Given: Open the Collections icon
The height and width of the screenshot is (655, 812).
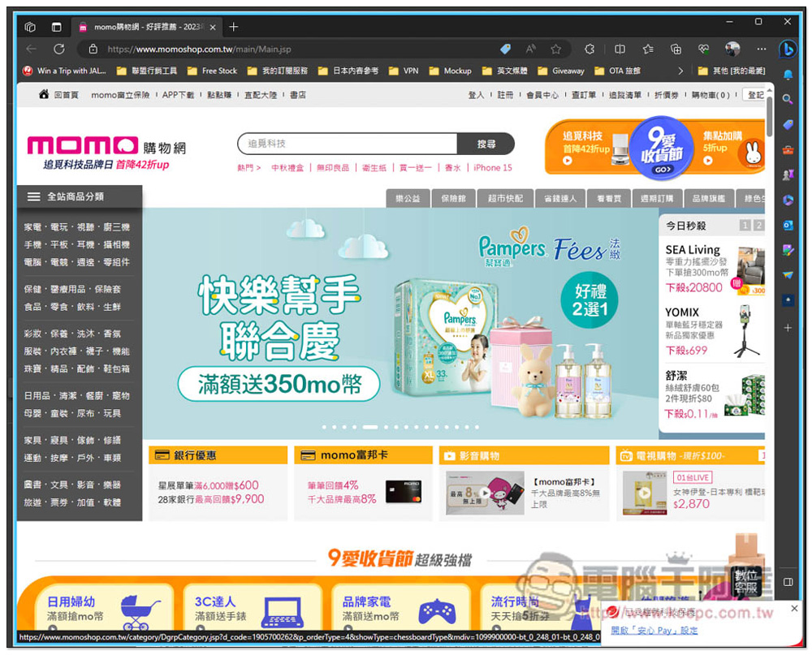Looking at the screenshot, I should click(x=676, y=49).
